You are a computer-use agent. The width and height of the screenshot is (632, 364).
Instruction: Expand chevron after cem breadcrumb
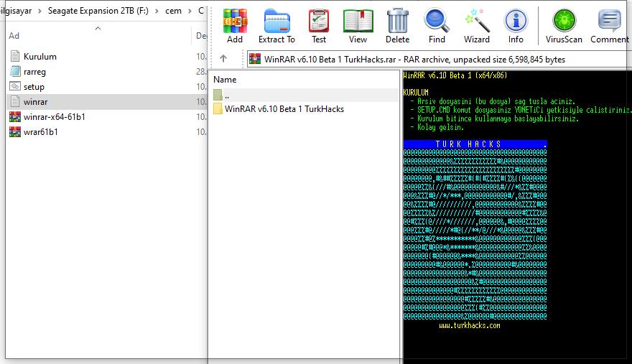click(x=190, y=11)
